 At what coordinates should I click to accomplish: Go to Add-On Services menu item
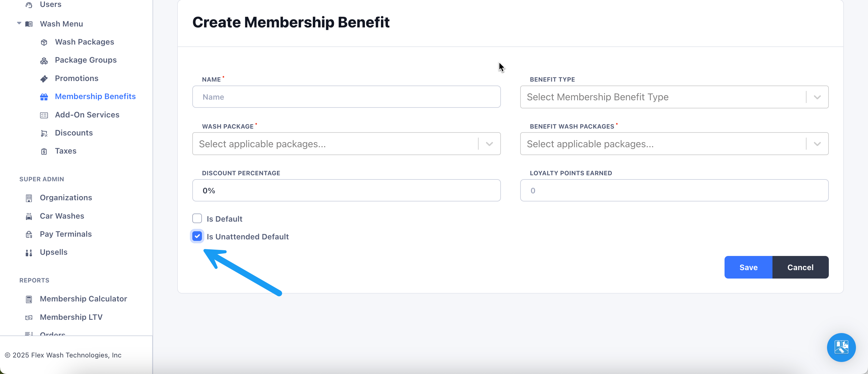pos(87,115)
